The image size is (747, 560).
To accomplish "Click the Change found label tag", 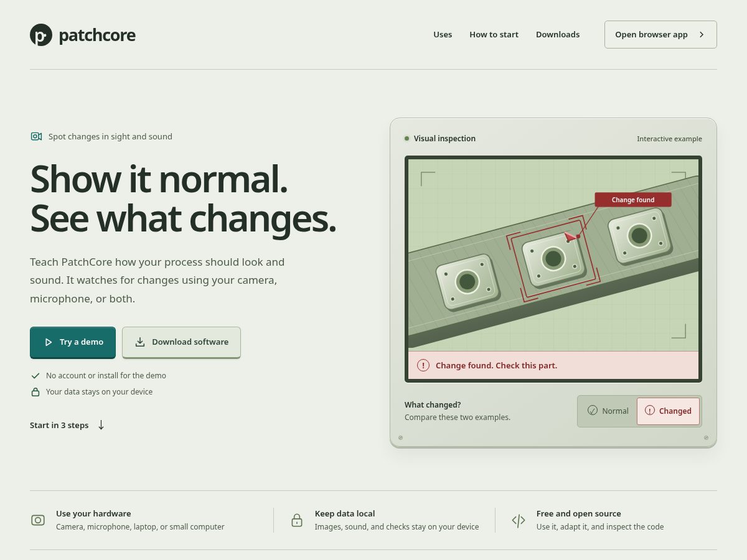I will click(x=632, y=200).
